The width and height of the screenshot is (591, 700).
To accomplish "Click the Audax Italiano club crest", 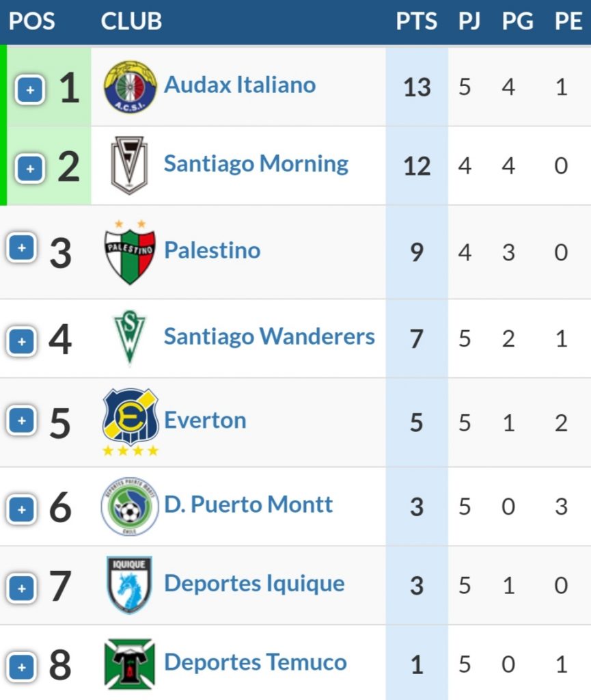I will click(x=130, y=87).
